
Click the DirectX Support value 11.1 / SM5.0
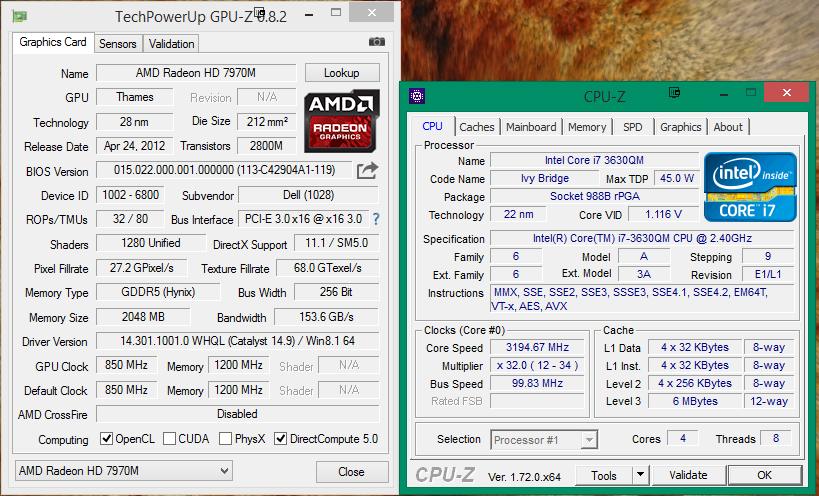336,243
